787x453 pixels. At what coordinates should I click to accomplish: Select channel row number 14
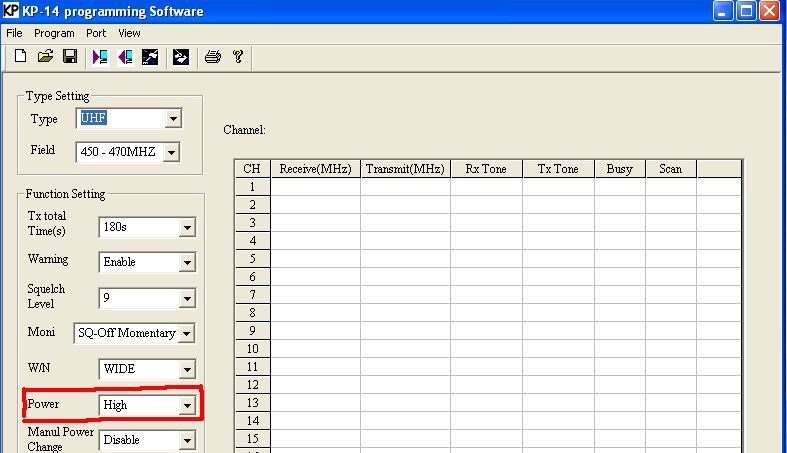point(252,421)
